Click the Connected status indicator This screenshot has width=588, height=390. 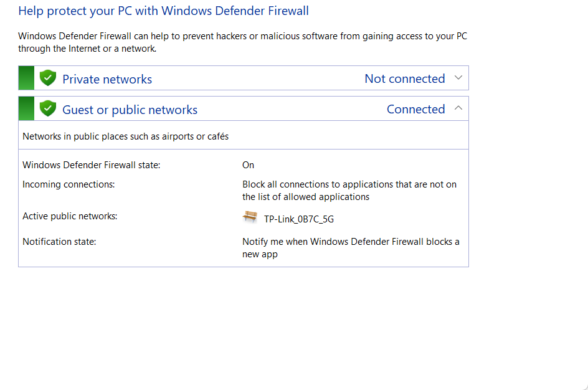coord(415,108)
